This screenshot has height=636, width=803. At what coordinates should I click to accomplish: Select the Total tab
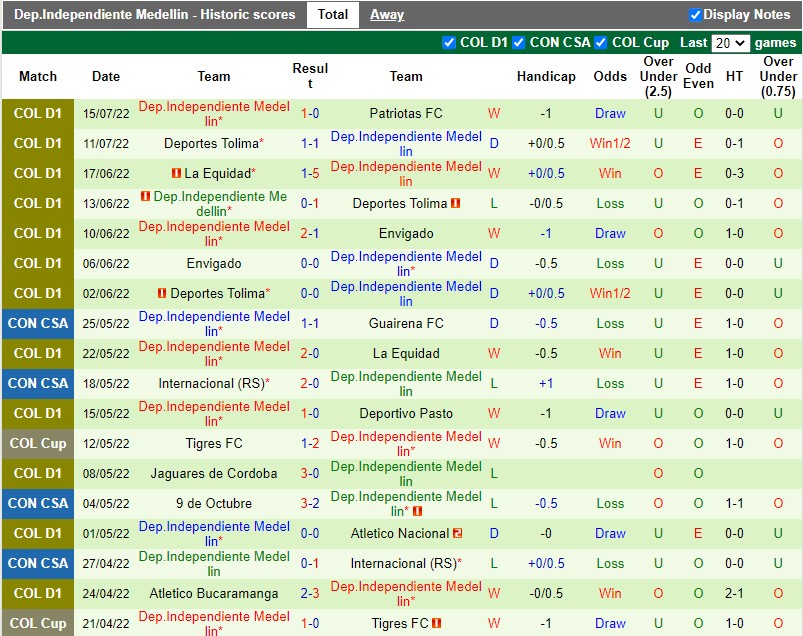[x=333, y=14]
